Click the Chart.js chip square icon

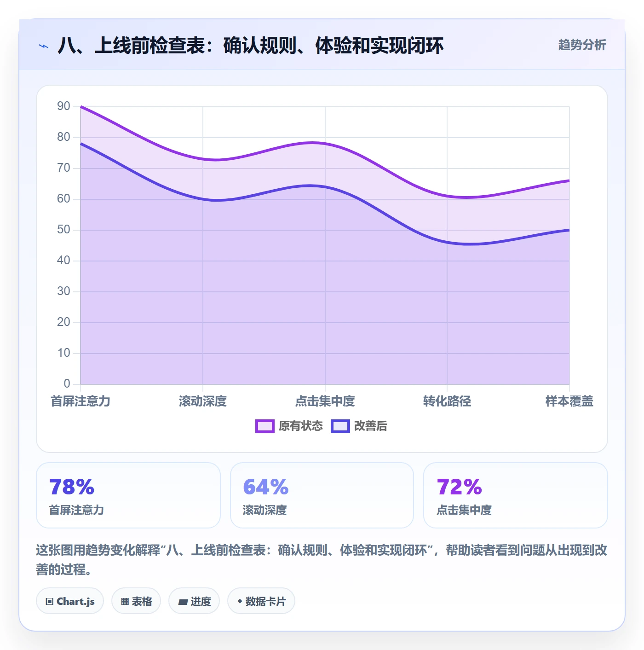click(50, 602)
